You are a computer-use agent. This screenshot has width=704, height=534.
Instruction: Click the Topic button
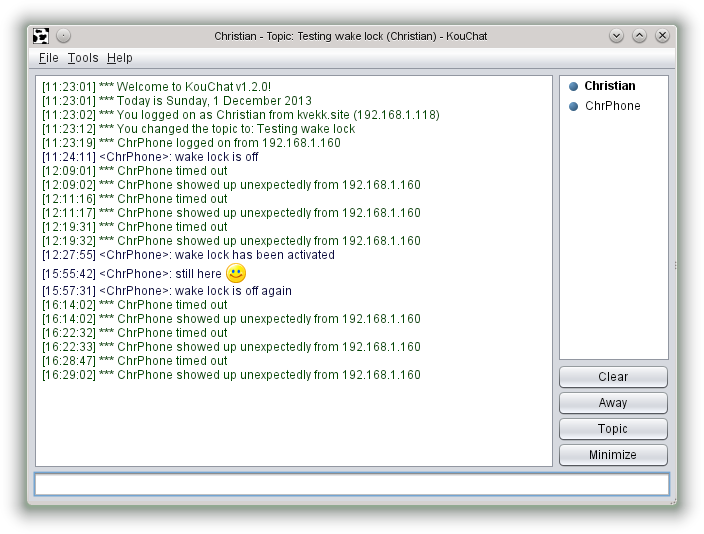point(613,429)
